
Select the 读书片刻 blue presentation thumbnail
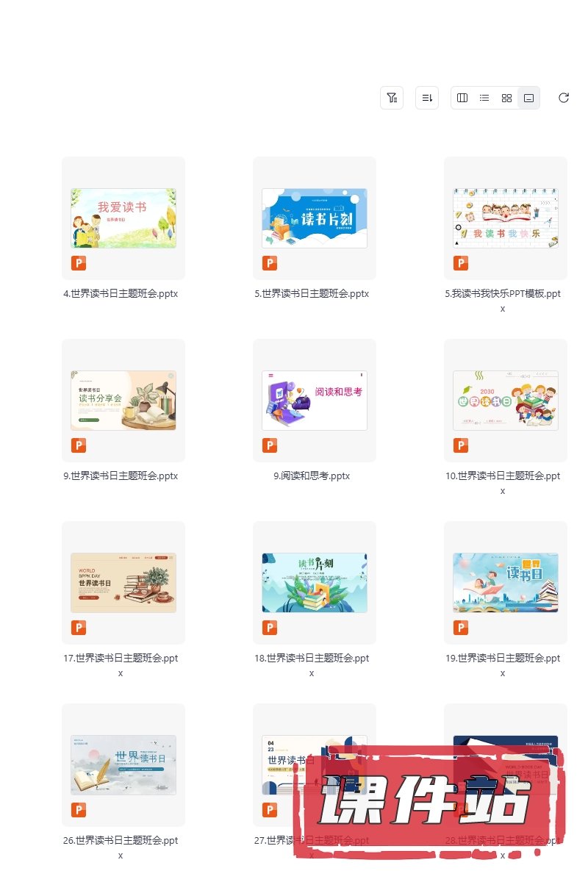(x=315, y=218)
